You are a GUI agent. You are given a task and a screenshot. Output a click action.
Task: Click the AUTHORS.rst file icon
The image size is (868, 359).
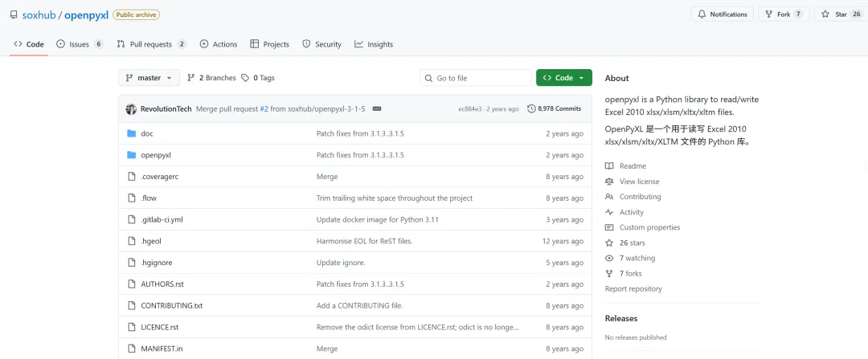pyautogui.click(x=131, y=284)
